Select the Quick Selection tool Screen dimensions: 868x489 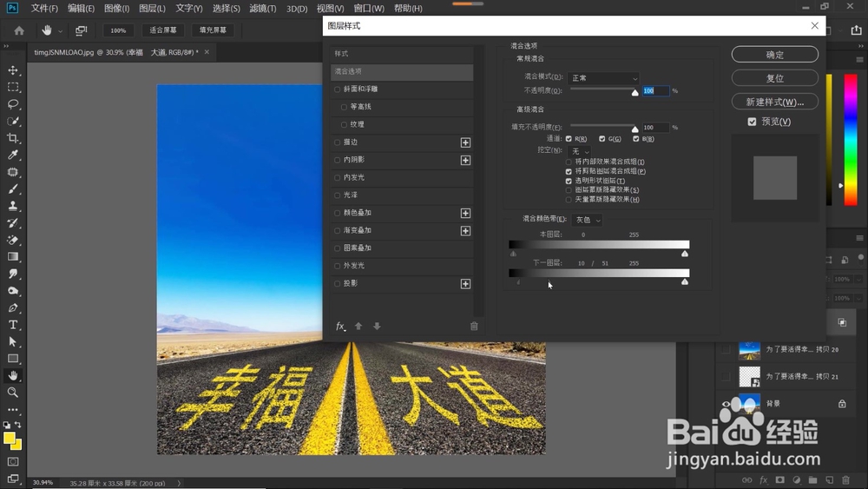(x=13, y=122)
